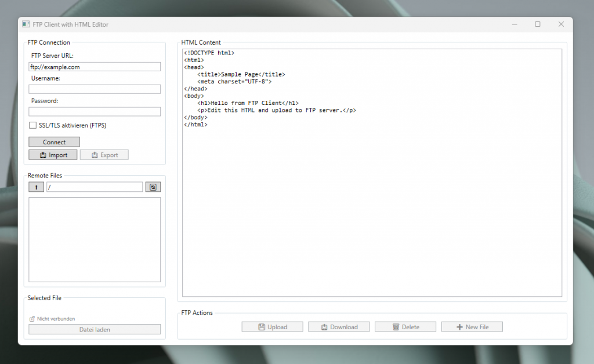Place cursor in HTML Content editor
594x364 pixels.
[372, 203]
